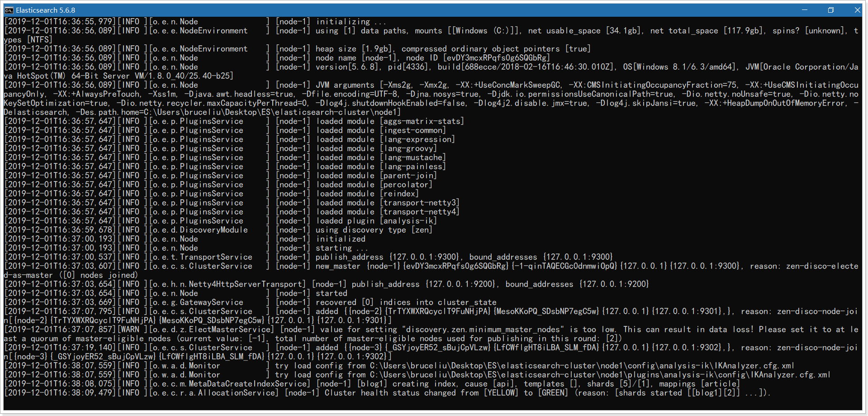Select "bound_addresses {127.0.0.1:9200}" text
This screenshot has width=868, height=416.
[x=577, y=284]
